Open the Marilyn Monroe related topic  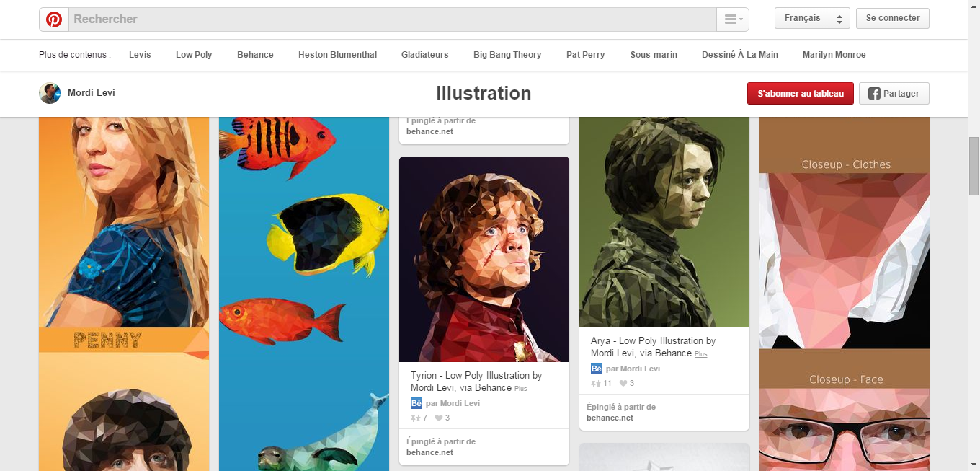click(x=834, y=55)
